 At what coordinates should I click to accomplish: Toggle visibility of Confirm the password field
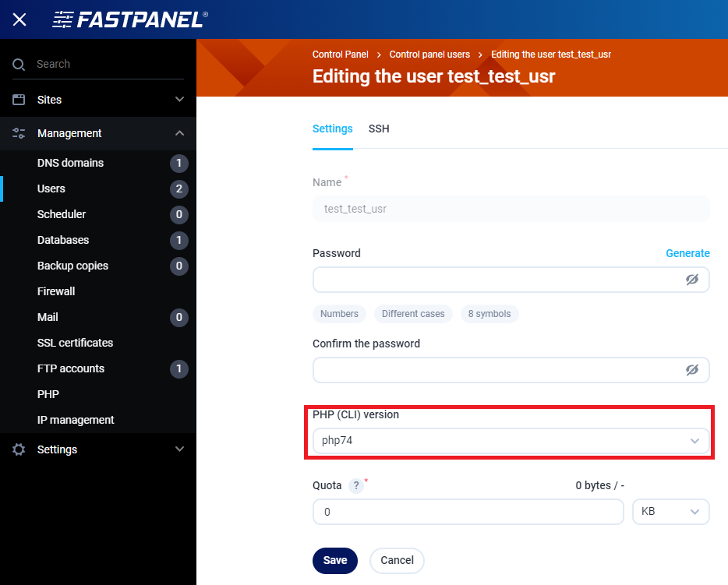691,370
